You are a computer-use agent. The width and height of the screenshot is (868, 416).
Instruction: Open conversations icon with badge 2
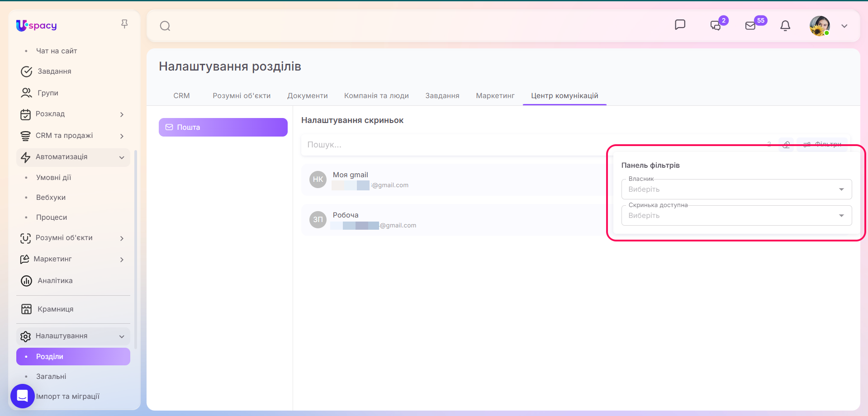click(x=716, y=25)
